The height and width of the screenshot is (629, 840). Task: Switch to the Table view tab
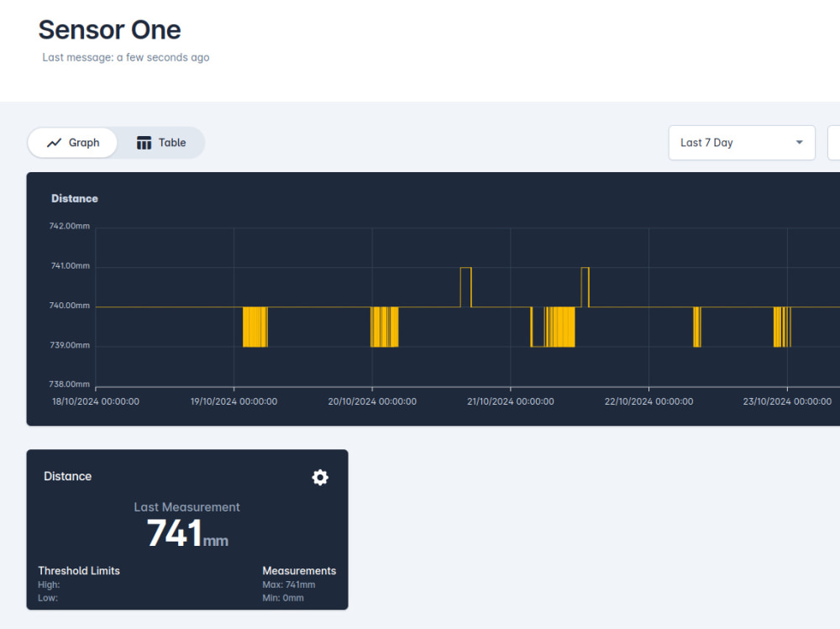pyautogui.click(x=160, y=143)
